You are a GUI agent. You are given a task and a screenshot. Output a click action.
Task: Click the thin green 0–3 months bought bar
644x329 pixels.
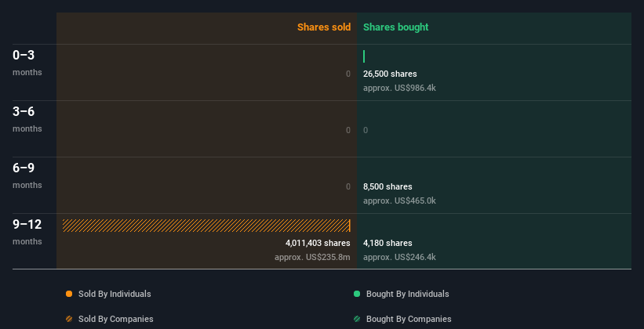[x=364, y=56]
